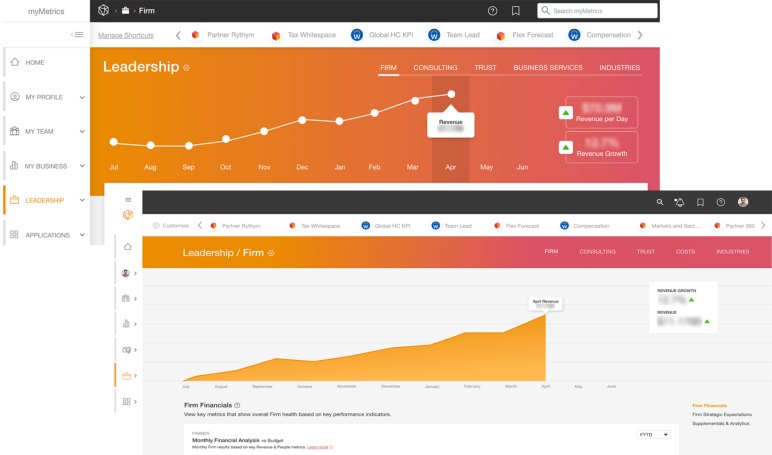Click hamburger menu icon in Leadership / Firm window

coord(128,199)
